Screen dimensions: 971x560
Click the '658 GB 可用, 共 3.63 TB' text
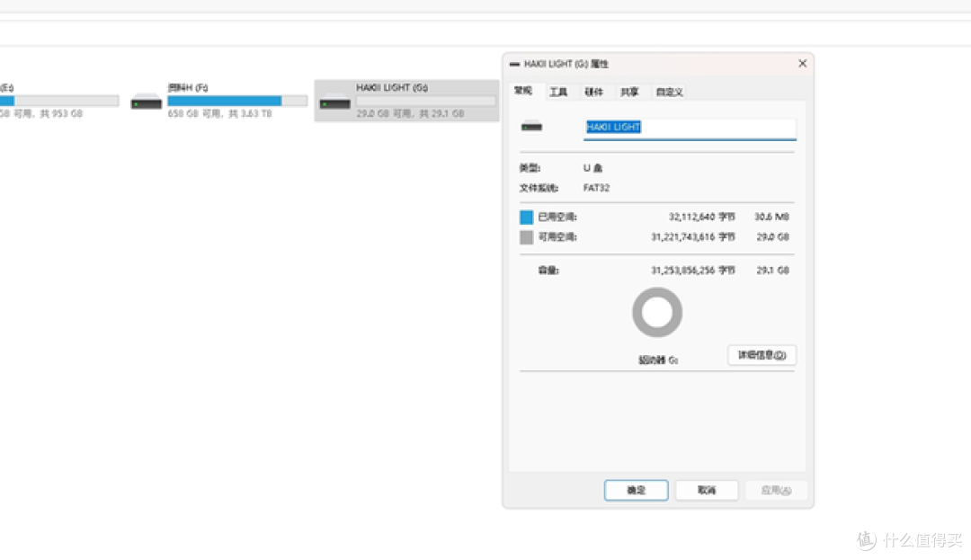[220, 114]
